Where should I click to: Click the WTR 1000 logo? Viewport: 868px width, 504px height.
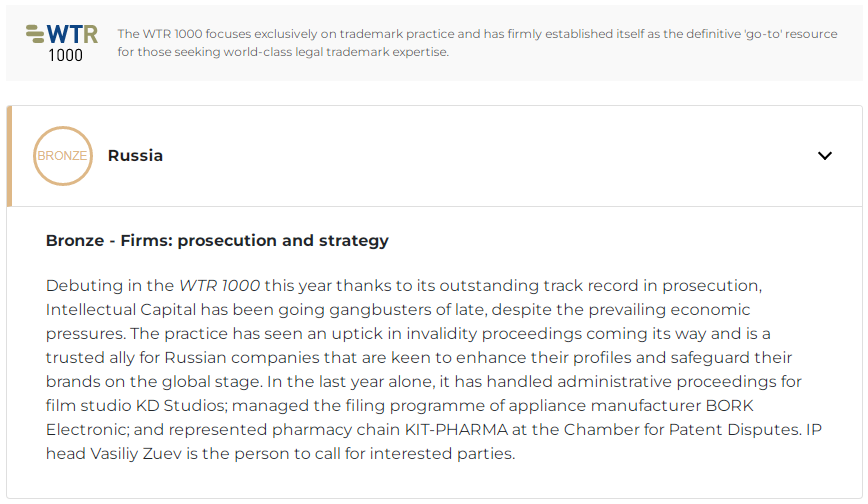click(x=62, y=43)
